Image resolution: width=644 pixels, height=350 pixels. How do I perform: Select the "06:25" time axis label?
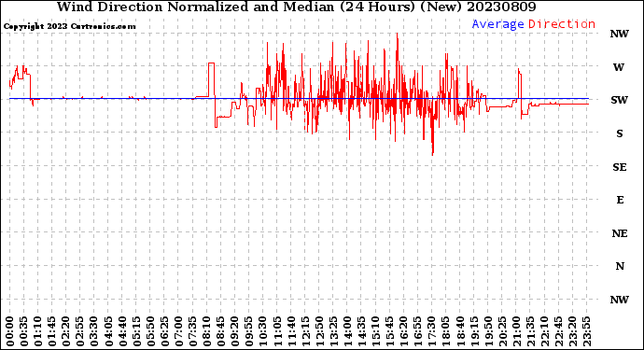click(x=164, y=331)
